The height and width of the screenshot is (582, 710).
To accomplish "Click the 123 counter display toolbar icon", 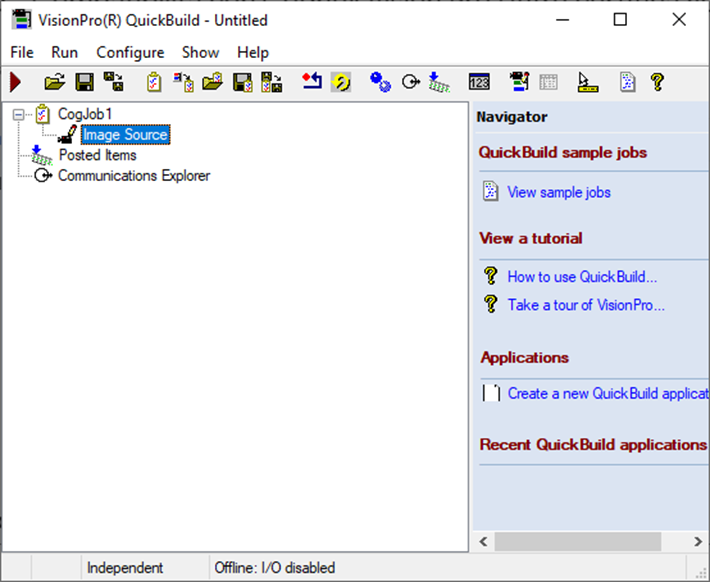I will point(479,82).
